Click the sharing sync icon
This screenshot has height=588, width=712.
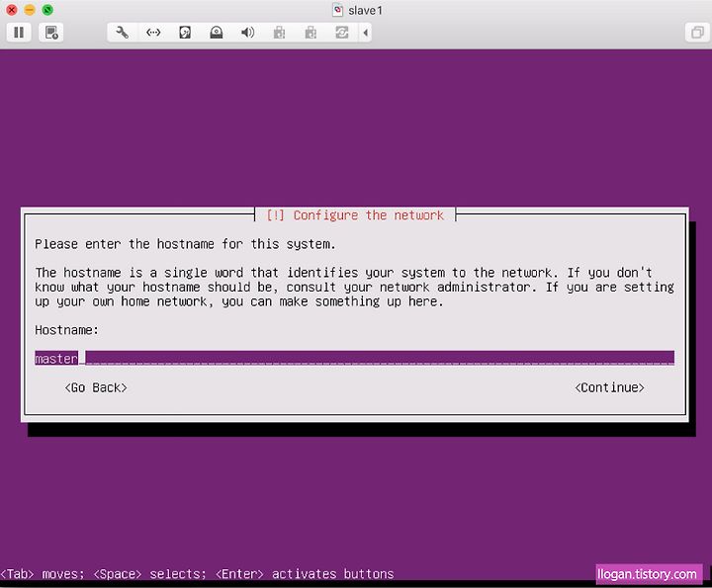(342, 33)
